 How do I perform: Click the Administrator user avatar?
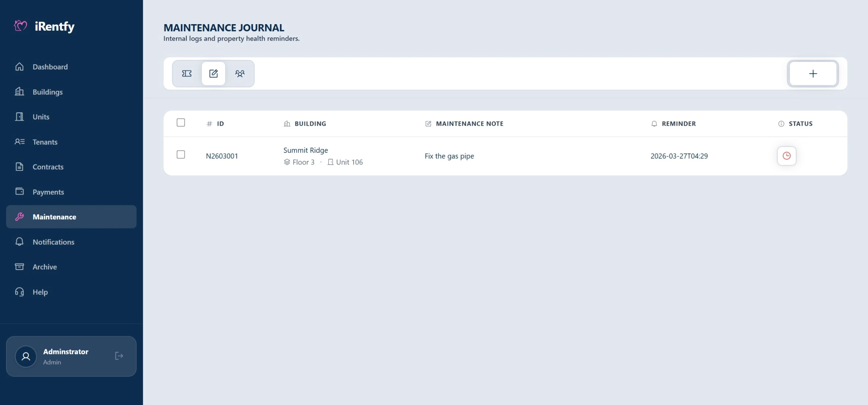pos(26,356)
